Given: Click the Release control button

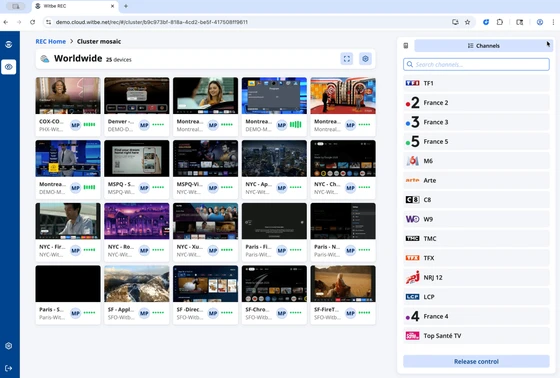Looking at the screenshot, I should (x=476, y=361).
